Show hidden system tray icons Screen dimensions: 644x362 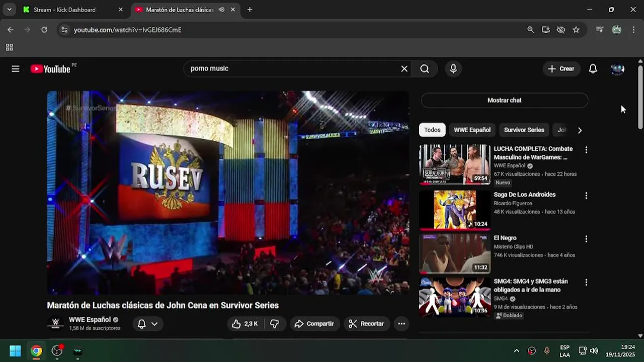click(516, 351)
